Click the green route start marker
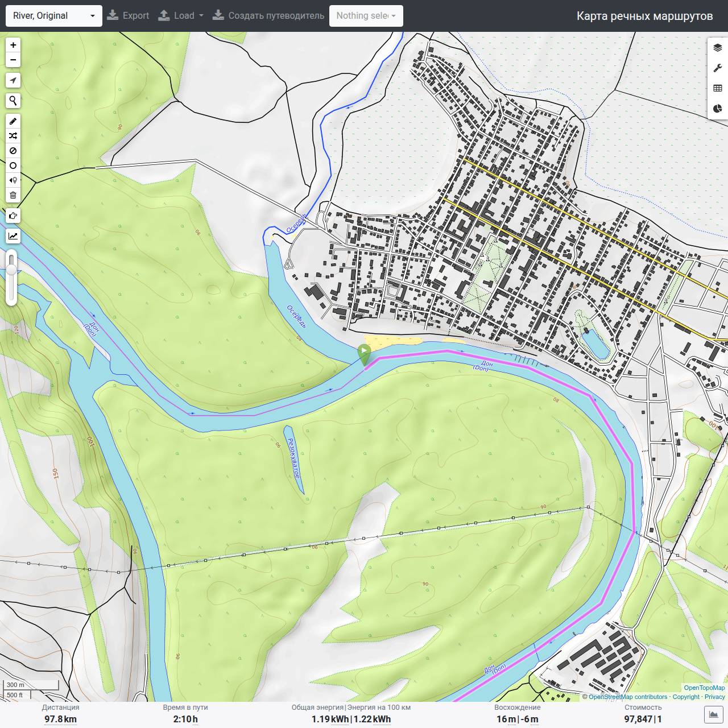Image resolution: width=728 pixels, height=728 pixels. tap(364, 355)
